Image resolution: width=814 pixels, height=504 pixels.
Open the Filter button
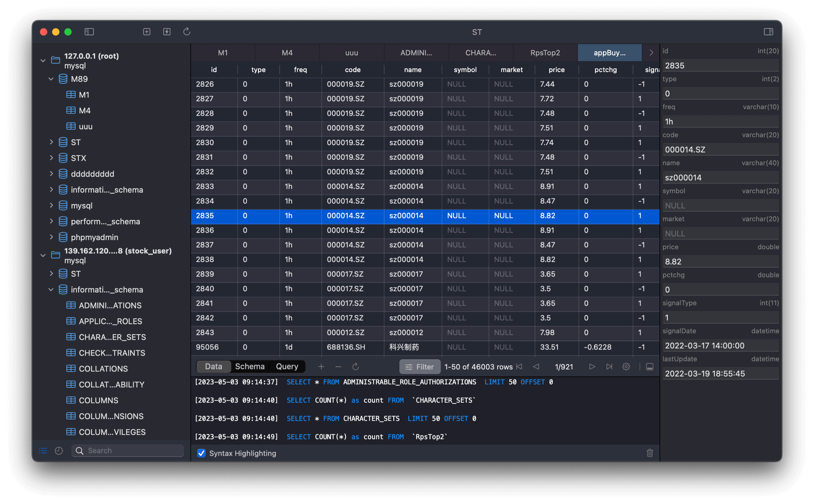pos(419,367)
